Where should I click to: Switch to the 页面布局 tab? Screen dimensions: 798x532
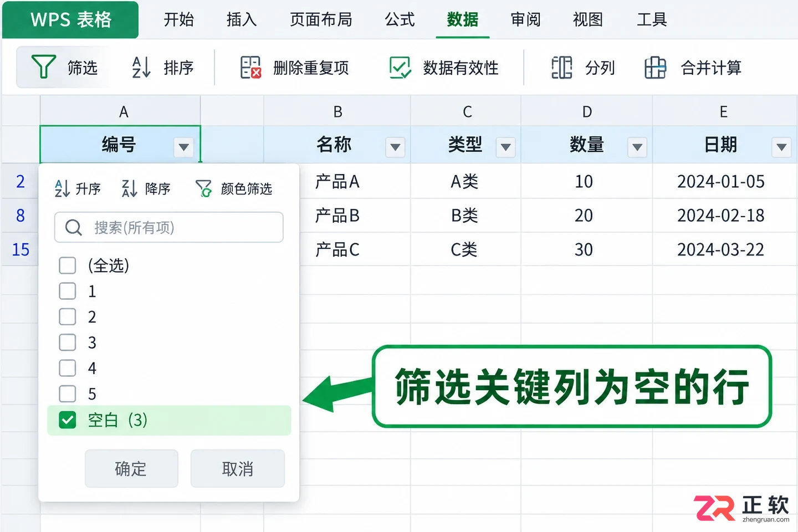coord(321,19)
